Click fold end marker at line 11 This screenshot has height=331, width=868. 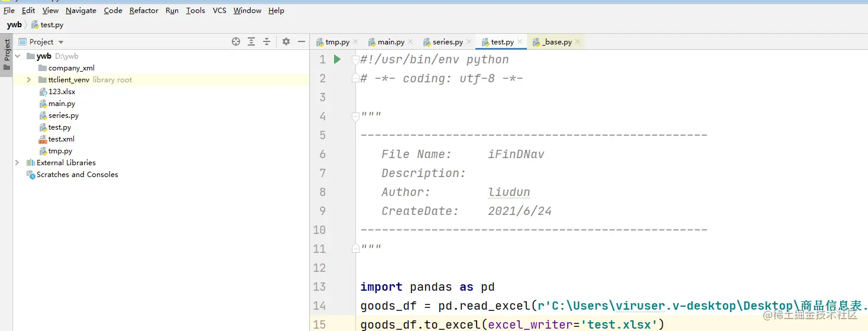point(355,249)
